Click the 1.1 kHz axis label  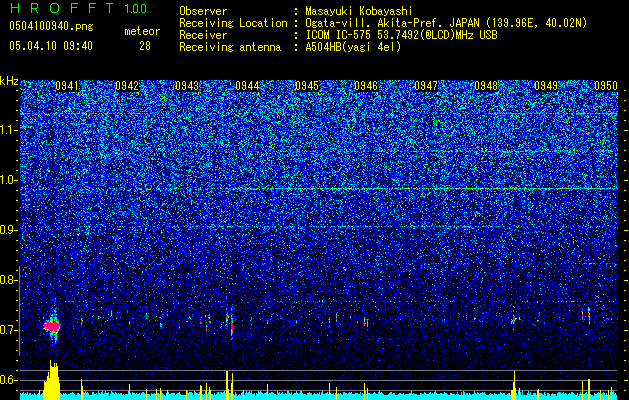[x=9, y=130]
